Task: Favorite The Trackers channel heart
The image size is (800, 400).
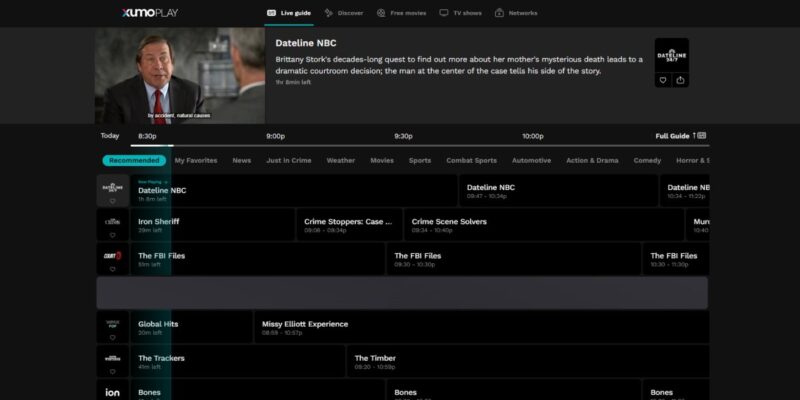Action: tap(113, 371)
